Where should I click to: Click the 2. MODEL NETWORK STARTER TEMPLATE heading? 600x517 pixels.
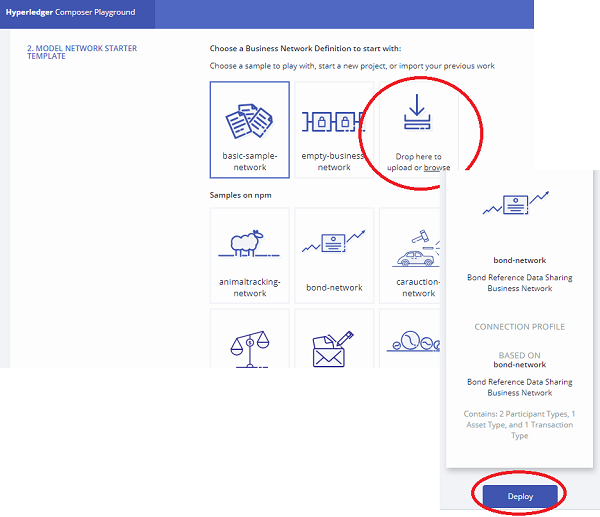[x=82, y=52]
